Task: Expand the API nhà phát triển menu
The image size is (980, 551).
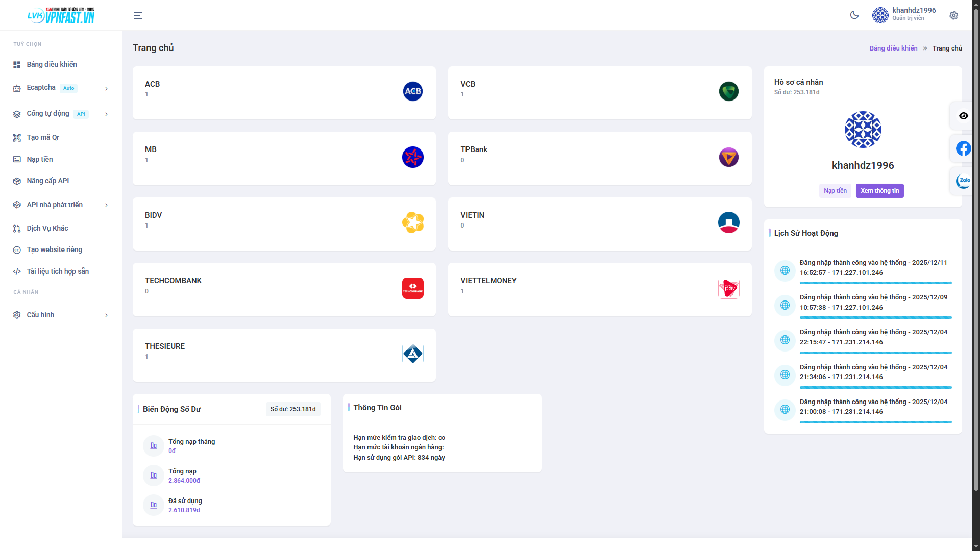Action: (54, 205)
